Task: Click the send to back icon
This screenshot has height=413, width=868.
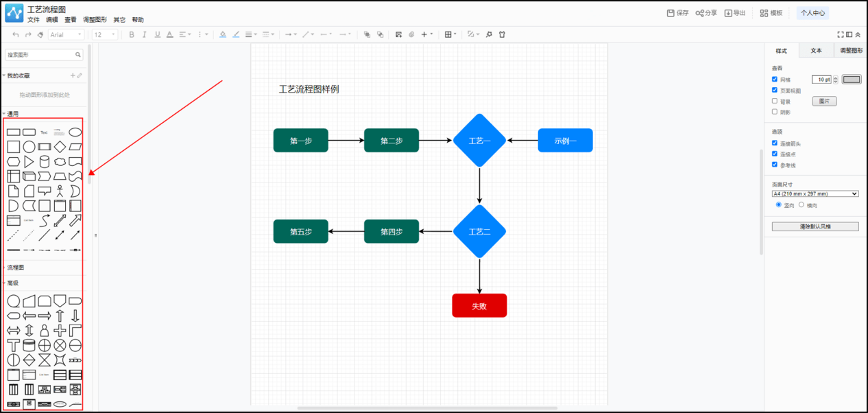Action: pyautogui.click(x=380, y=34)
